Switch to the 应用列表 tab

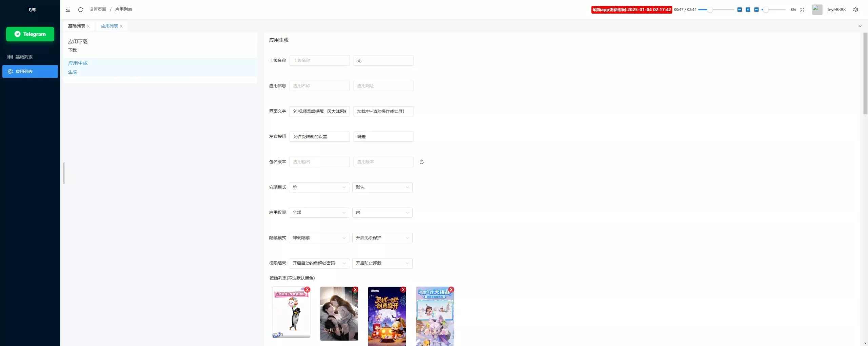pyautogui.click(x=110, y=26)
